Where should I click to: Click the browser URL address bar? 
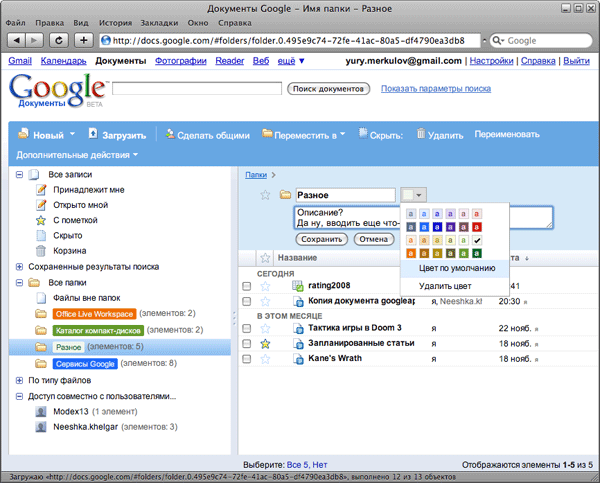290,41
